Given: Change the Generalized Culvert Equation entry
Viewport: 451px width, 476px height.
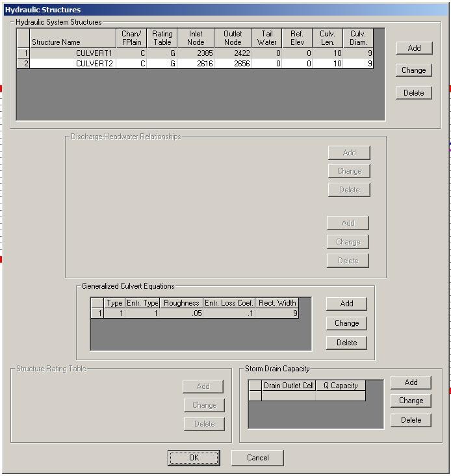Looking at the screenshot, I should 346,323.
